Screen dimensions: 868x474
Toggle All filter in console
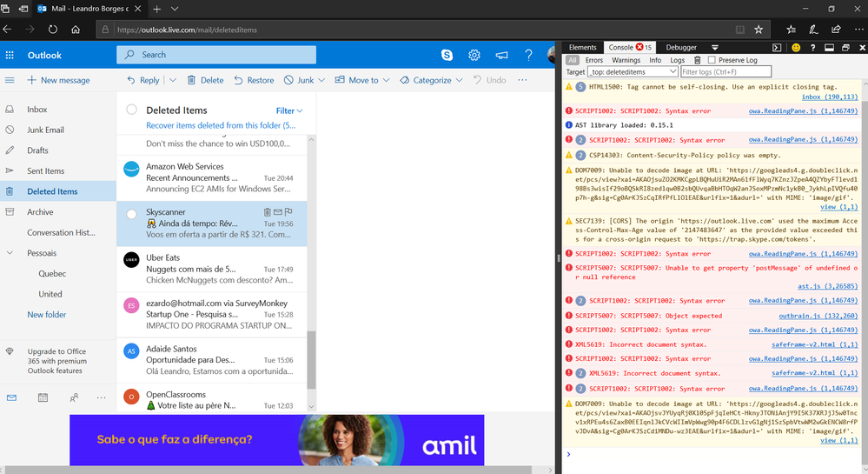(573, 60)
